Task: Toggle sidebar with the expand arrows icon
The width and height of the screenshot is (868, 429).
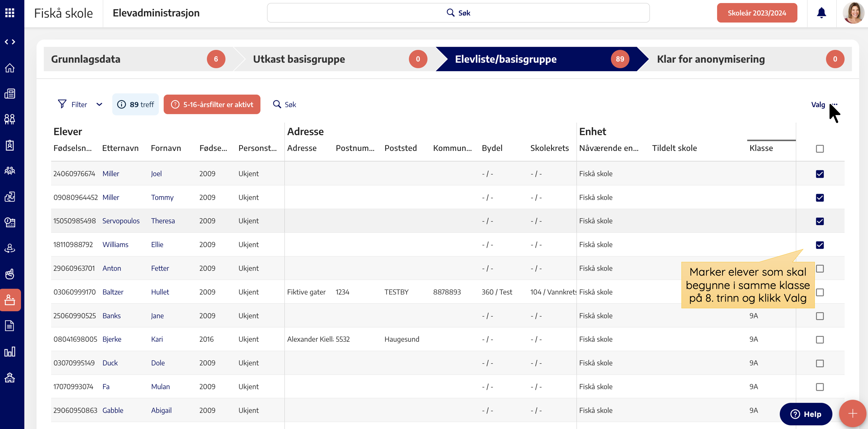Action: (x=10, y=42)
